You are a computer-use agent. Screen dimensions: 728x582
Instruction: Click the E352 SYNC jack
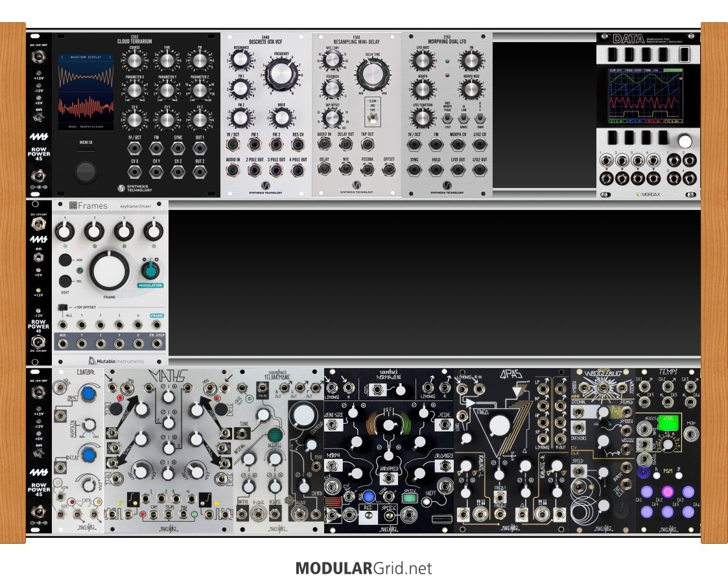pyautogui.click(x=178, y=148)
